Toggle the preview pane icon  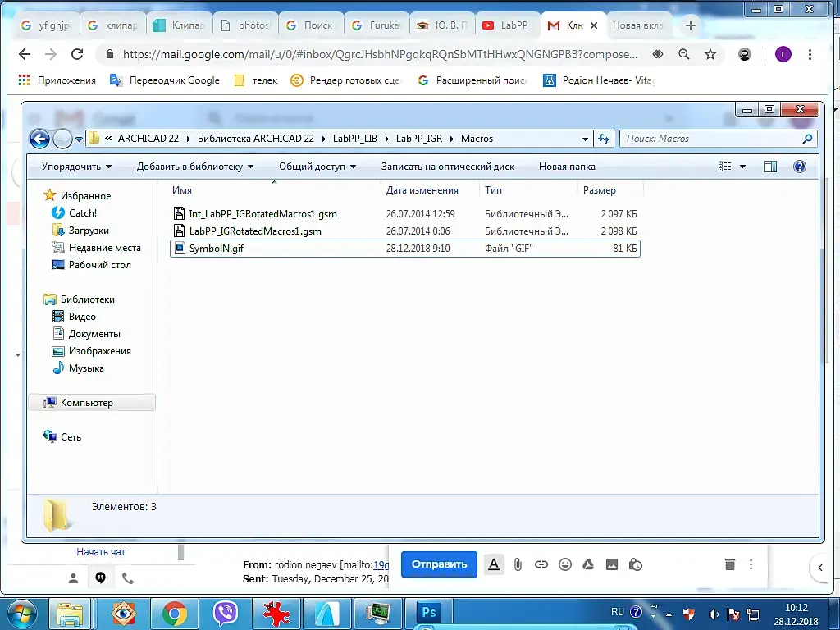pos(769,167)
